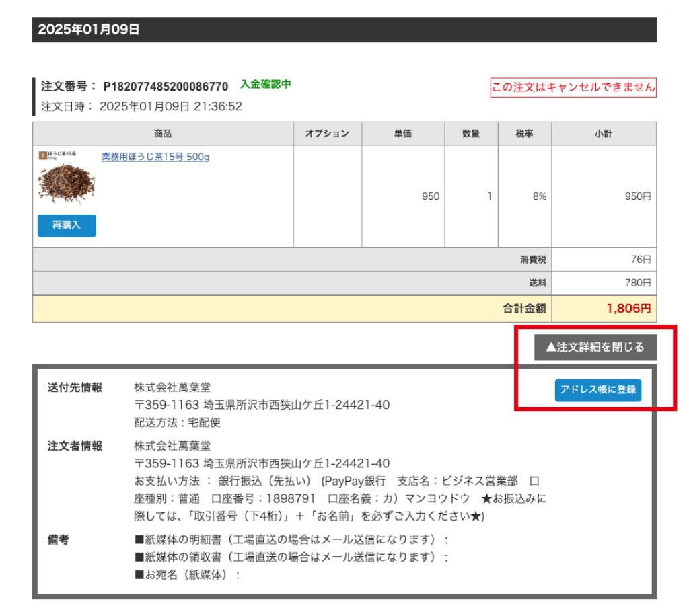The width and height of the screenshot is (689, 616).
Task: Open the 業務用ほうじ茶15号 500g product link
Action: pos(155,157)
